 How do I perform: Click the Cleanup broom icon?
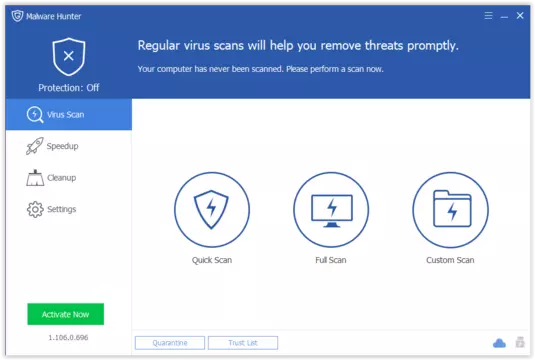(x=35, y=177)
